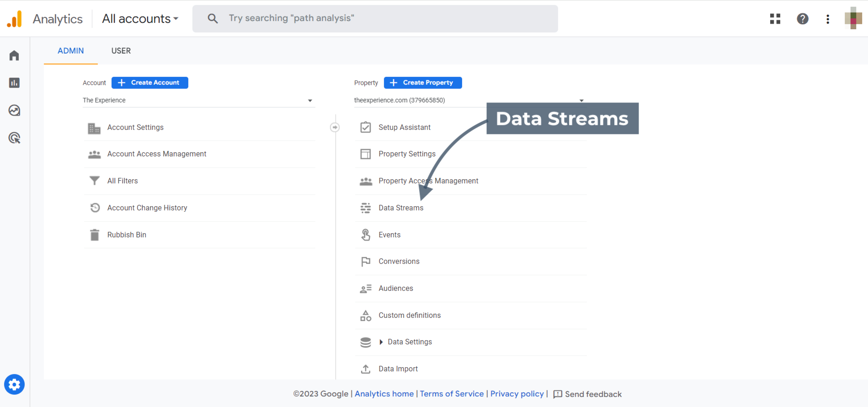Click the Account Access Management people icon
868x407 pixels.
[x=94, y=155]
